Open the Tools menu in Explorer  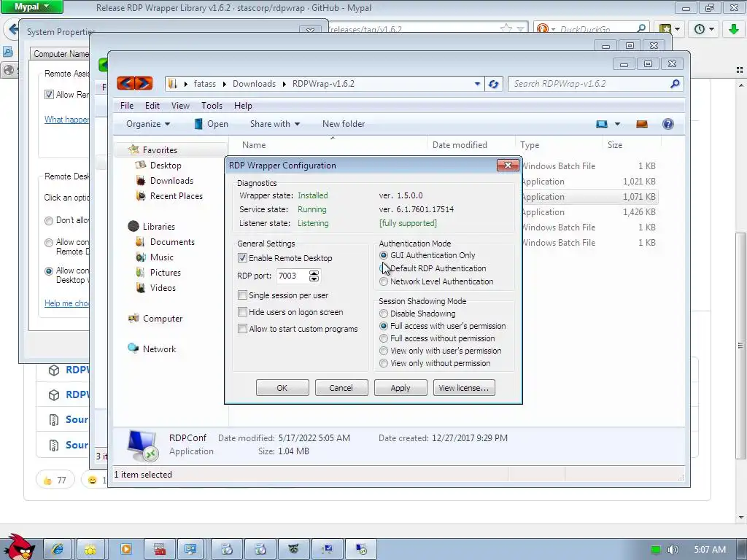click(x=212, y=105)
